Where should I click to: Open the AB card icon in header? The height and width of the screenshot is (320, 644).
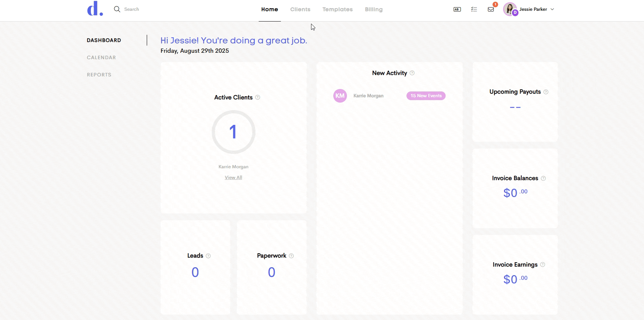457,9
